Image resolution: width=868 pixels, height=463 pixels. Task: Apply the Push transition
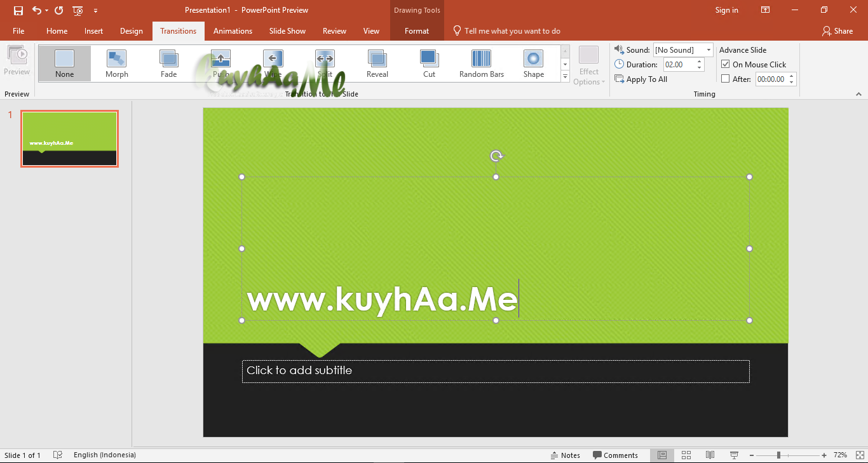[221, 64]
